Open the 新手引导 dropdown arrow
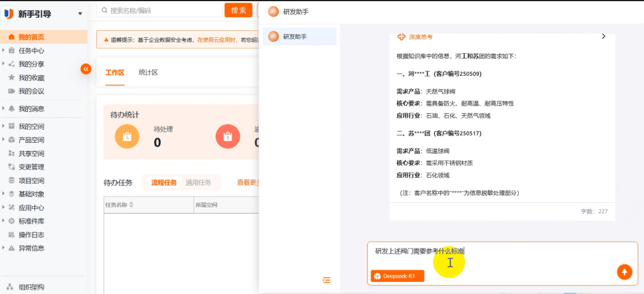Image resolution: width=644 pixels, height=294 pixels. [80, 14]
